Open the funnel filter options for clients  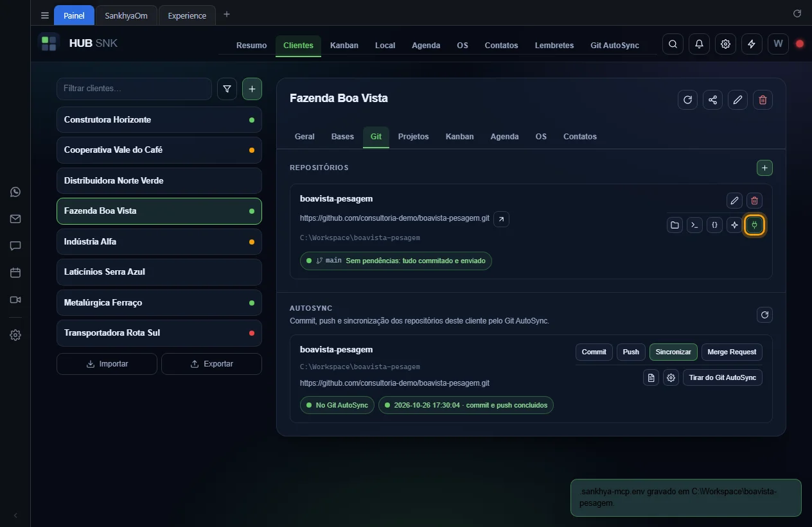(x=227, y=89)
